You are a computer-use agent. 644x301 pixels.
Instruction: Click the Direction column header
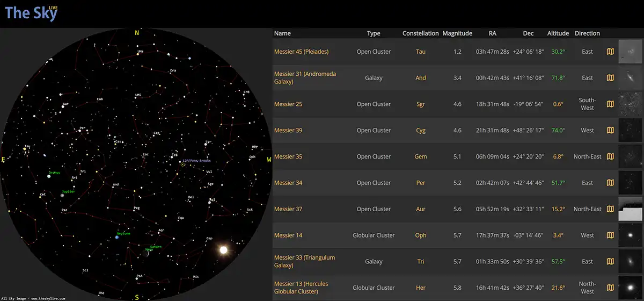click(x=588, y=33)
